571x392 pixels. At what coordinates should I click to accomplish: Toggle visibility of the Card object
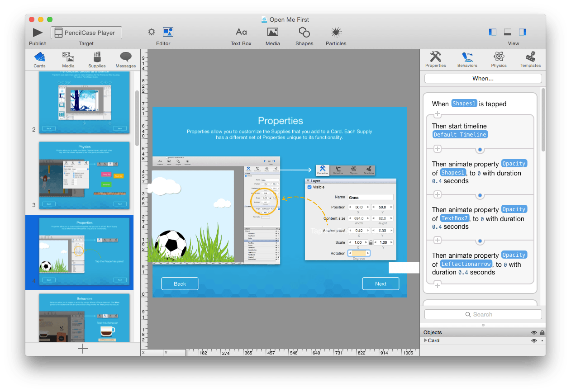534,340
